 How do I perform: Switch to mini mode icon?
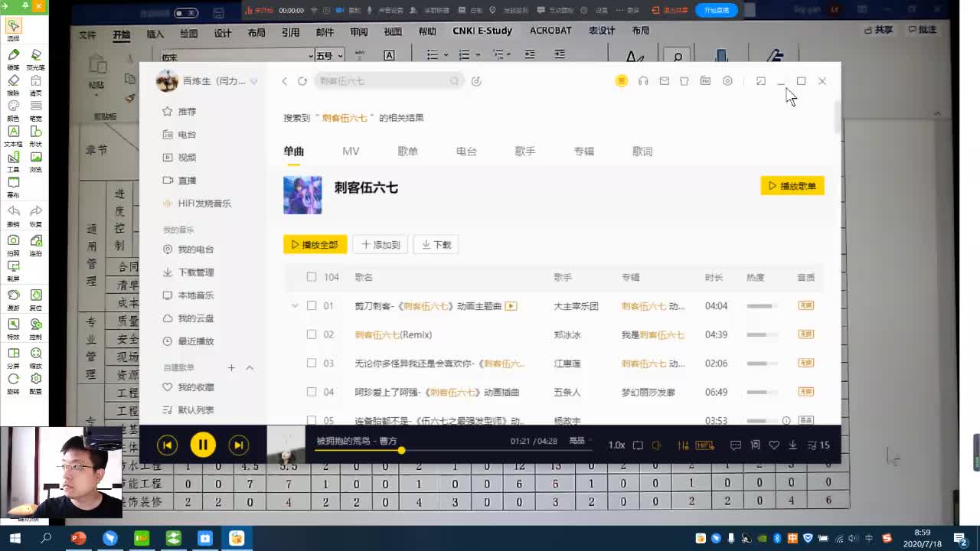760,81
